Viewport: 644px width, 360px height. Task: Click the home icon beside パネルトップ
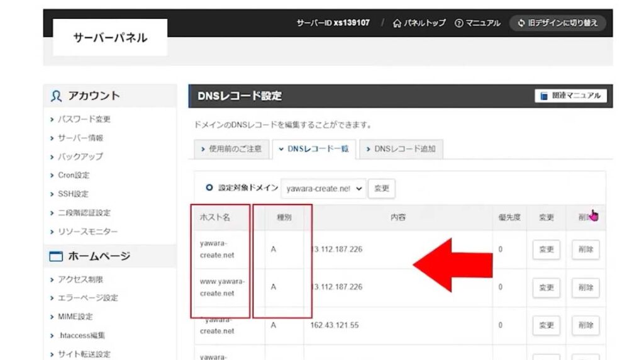397,23
